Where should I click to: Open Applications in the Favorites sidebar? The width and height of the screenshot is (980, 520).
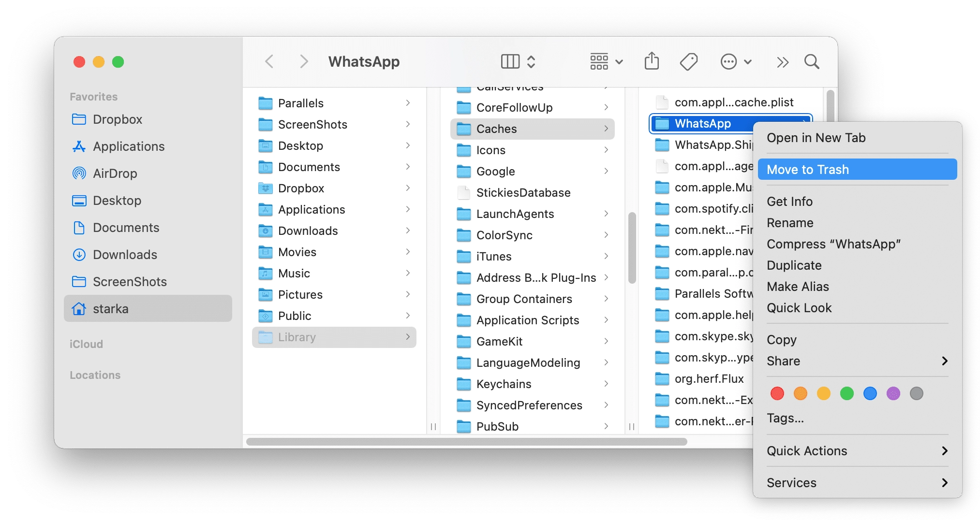(x=148, y=146)
